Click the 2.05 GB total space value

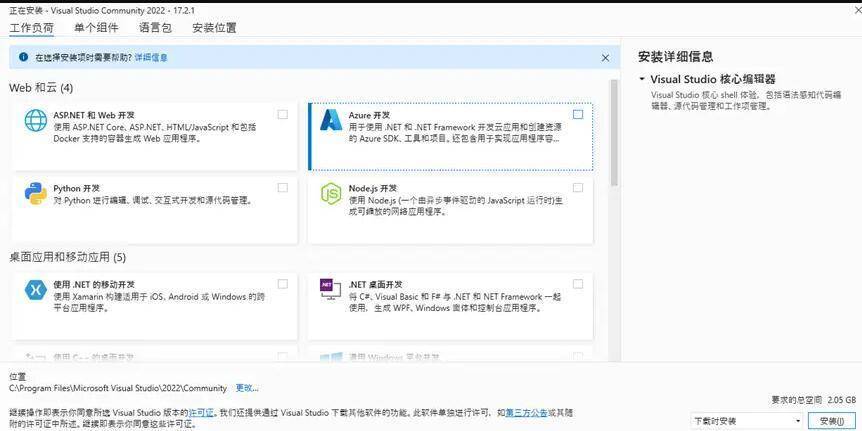coord(842,400)
